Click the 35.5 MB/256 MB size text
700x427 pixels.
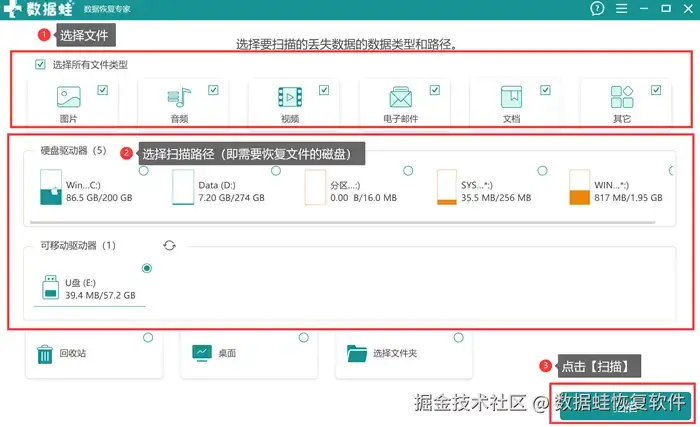(496, 197)
